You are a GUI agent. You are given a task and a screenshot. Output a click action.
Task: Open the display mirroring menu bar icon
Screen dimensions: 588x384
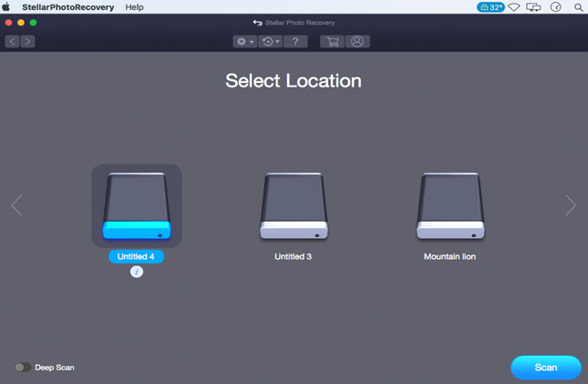tap(533, 7)
